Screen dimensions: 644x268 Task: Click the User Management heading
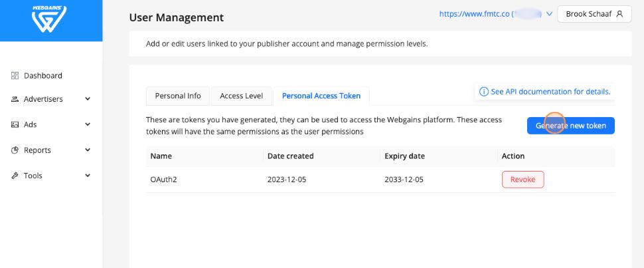click(176, 17)
